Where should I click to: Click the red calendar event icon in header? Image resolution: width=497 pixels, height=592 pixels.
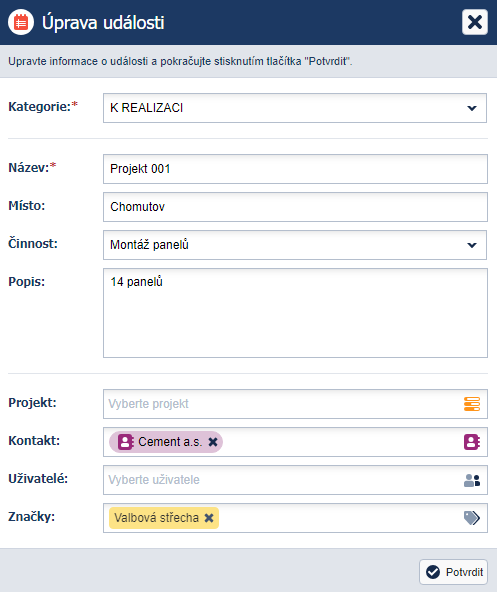(21, 22)
